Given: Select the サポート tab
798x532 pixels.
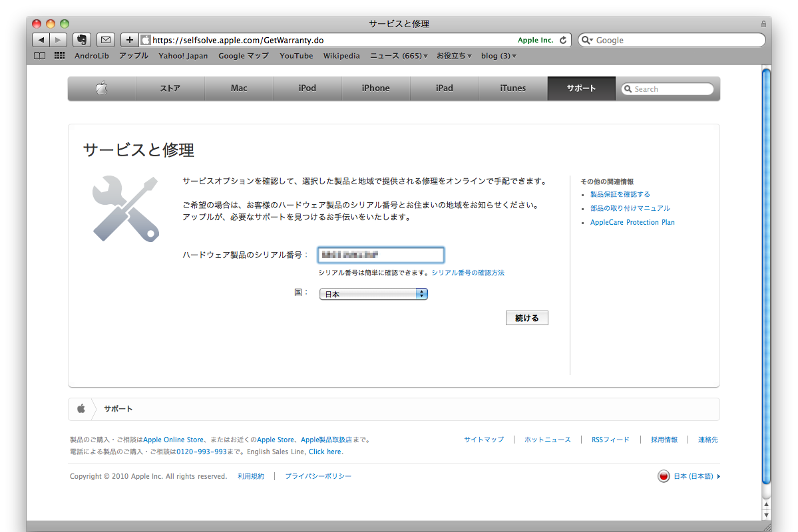Looking at the screenshot, I should [581, 88].
